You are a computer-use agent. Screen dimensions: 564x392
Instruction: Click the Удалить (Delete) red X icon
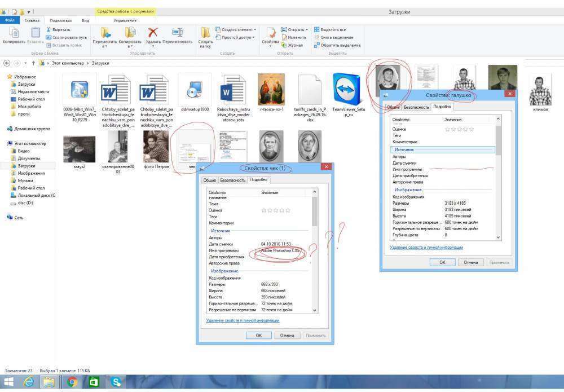[x=152, y=33]
